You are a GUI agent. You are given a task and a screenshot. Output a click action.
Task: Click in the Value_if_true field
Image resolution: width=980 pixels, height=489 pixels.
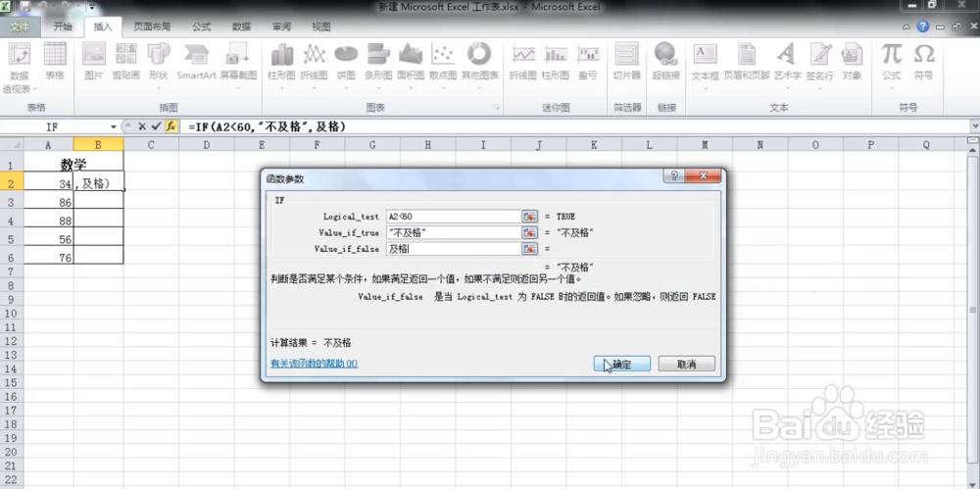453,232
